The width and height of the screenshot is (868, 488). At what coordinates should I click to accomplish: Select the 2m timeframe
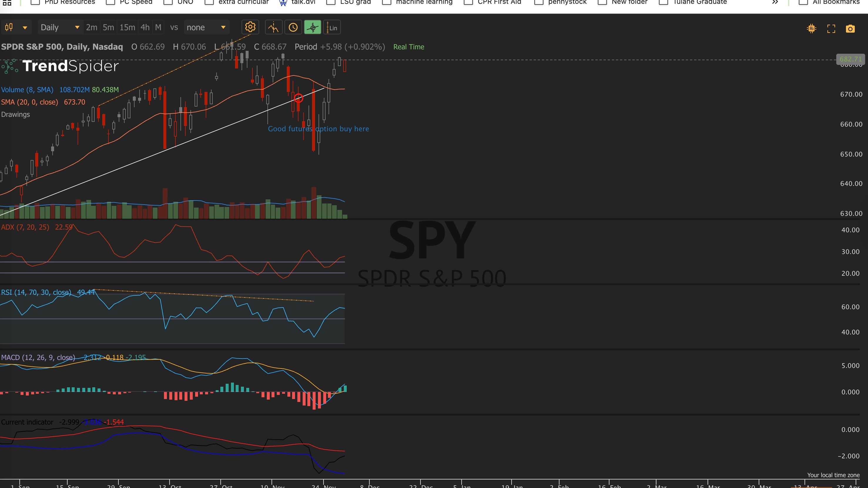(x=91, y=28)
